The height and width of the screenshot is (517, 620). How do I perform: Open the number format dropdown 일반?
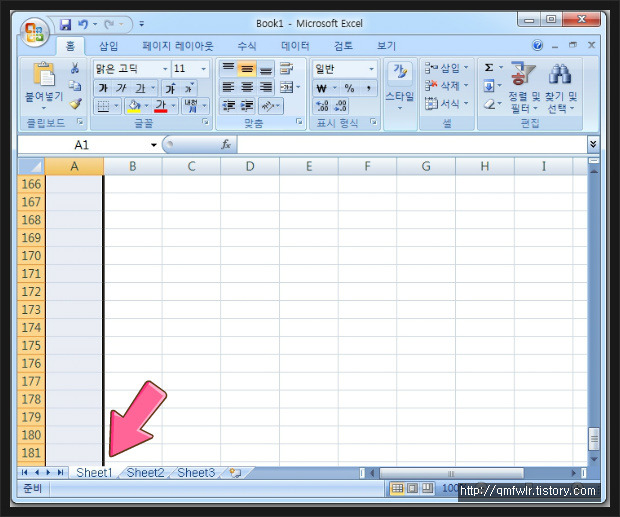[371, 69]
